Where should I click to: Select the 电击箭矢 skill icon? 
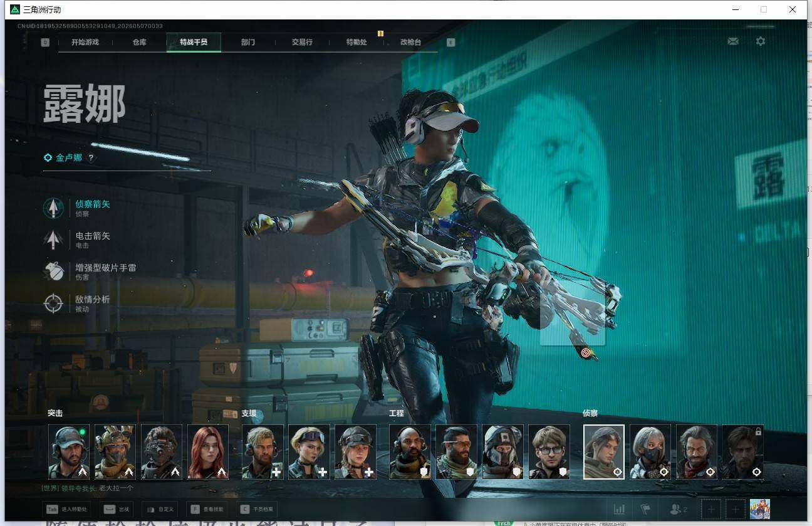53,239
